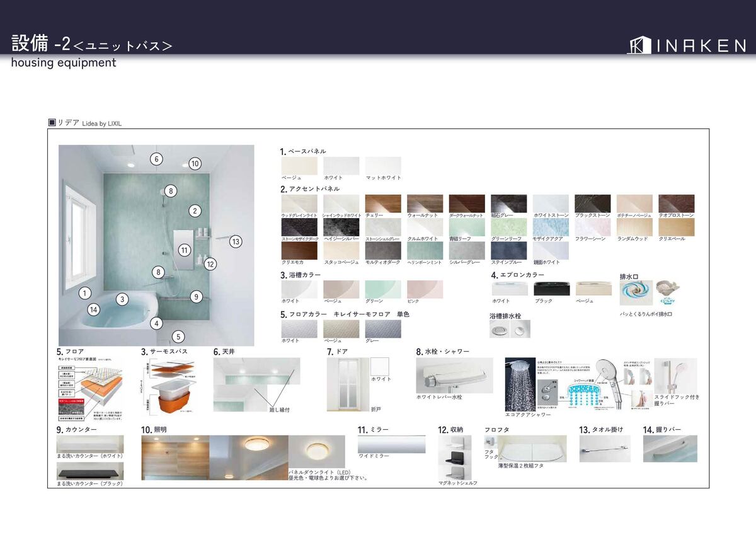
Task: Choose the ピンク bathtub color swatch
Action: click(x=425, y=289)
